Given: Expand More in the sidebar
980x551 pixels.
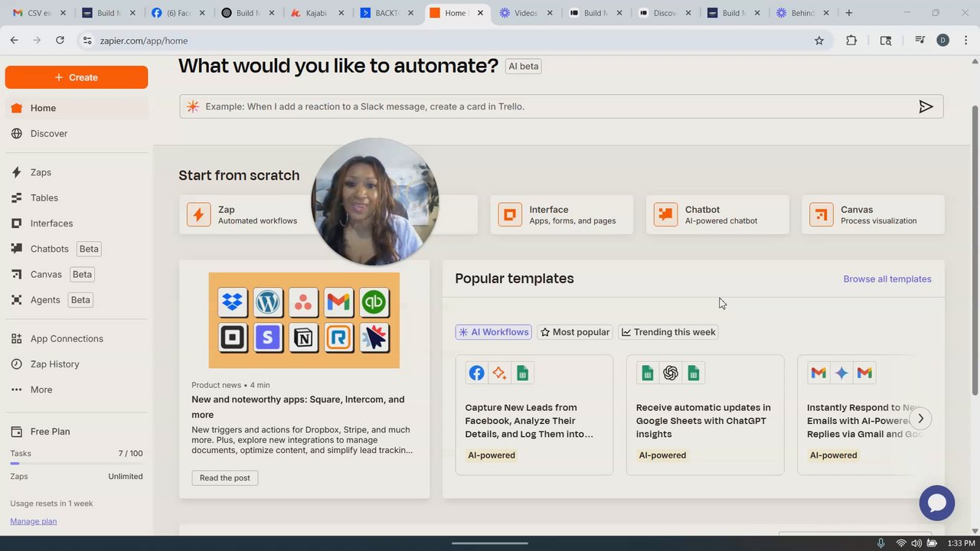Looking at the screenshot, I should pos(77,390).
